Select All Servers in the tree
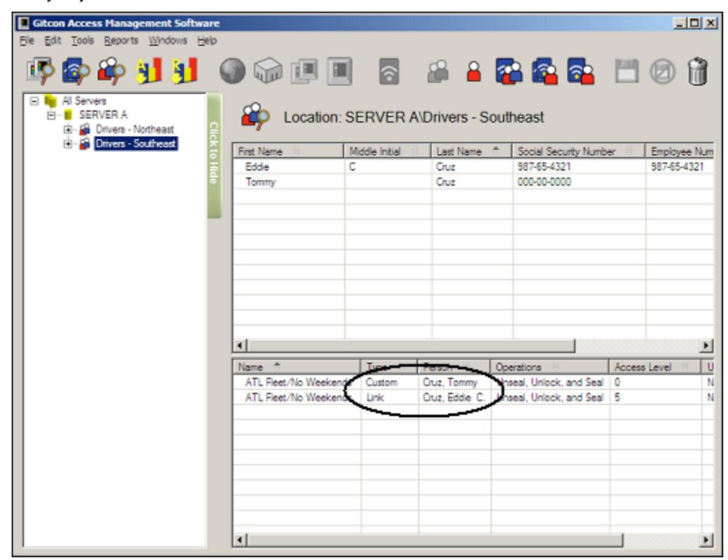The width and height of the screenshot is (728, 560). coord(84,101)
